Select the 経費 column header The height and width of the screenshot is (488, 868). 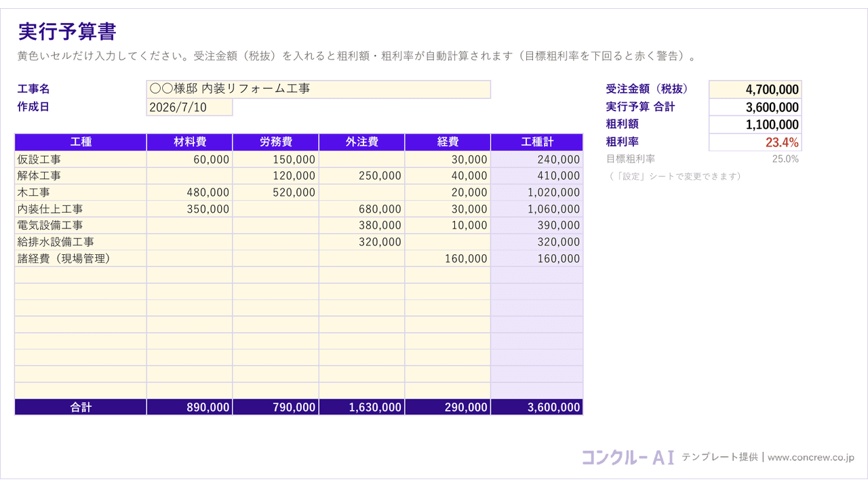pos(448,142)
